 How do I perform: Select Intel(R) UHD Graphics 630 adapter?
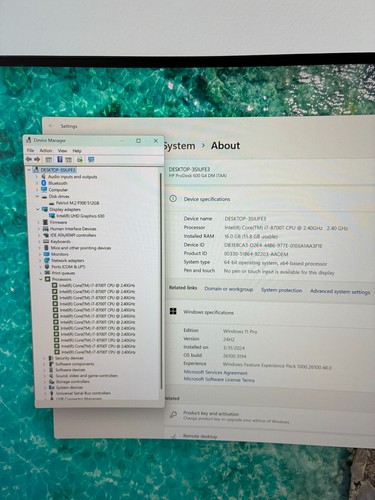[80, 216]
